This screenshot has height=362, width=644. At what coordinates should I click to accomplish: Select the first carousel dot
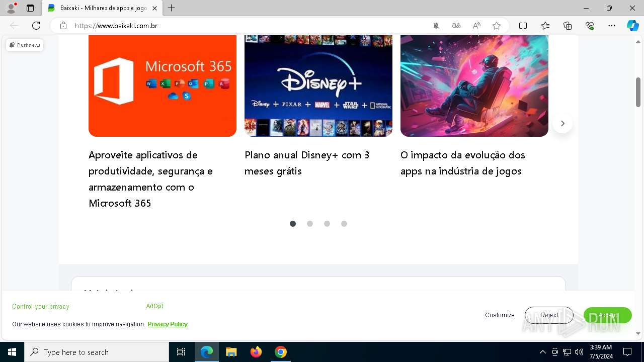pos(293,224)
